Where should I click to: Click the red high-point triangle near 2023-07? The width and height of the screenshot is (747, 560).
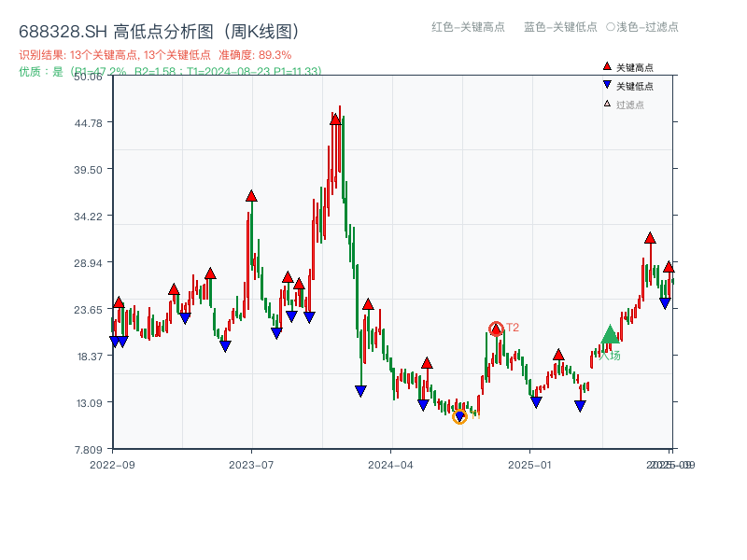250,195
